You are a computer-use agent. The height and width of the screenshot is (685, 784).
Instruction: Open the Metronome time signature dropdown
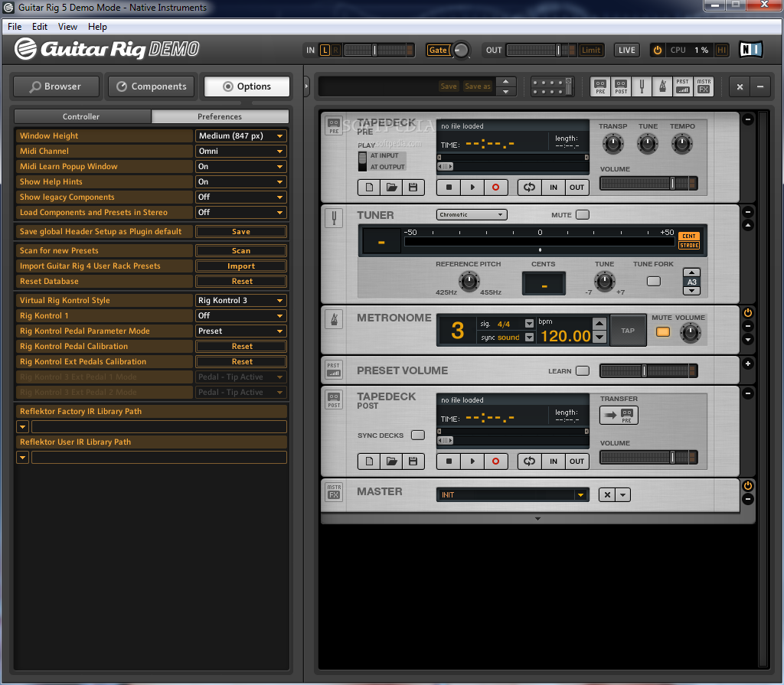pyautogui.click(x=529, y=324)
